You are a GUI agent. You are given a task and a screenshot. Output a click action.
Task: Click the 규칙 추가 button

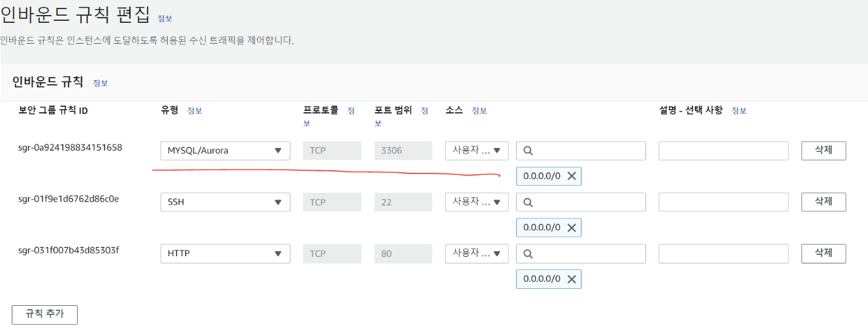click(44, 314)
